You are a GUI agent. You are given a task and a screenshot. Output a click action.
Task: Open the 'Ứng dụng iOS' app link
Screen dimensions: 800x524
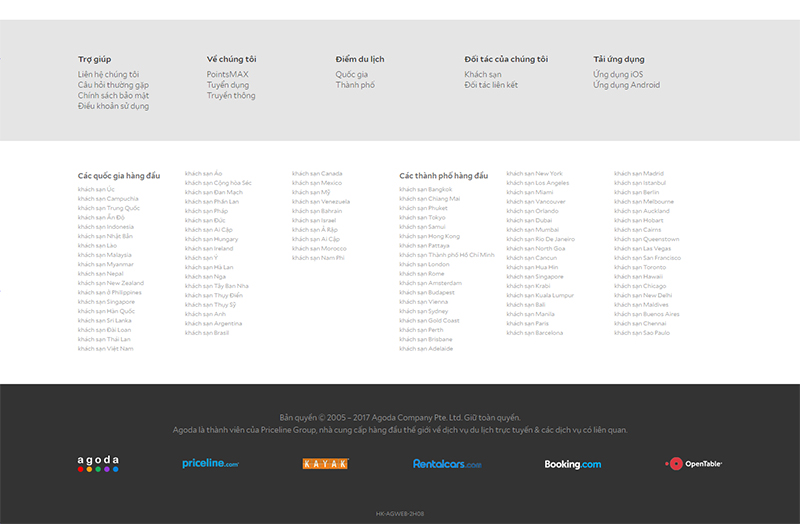pyautogui.click(x=618, y=75)
